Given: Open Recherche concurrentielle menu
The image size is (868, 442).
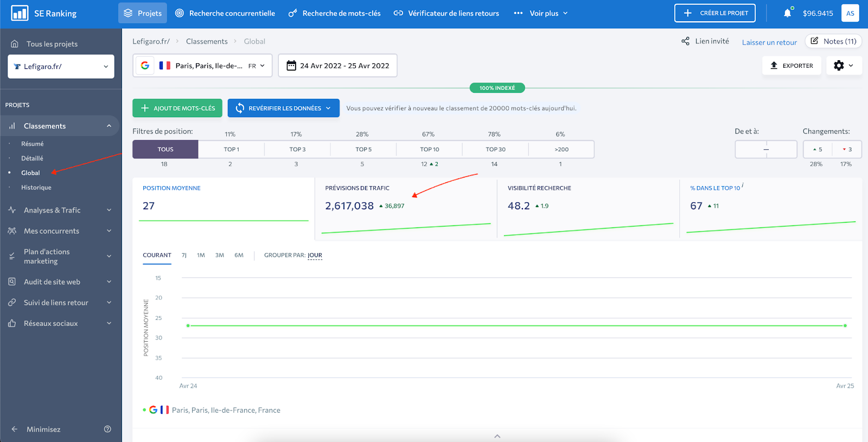Looking at the screenshot, I should tap(225, 13).
